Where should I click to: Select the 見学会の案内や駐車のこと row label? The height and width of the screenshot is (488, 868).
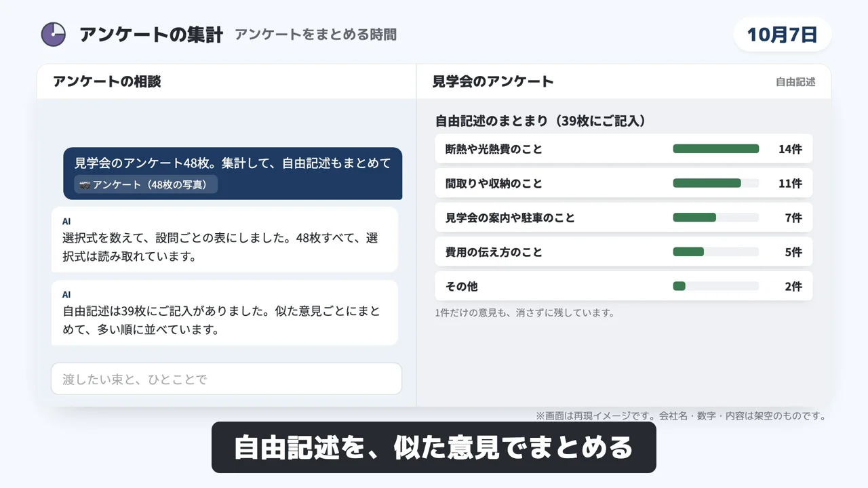pyautogui.click(x=510, y=218)
